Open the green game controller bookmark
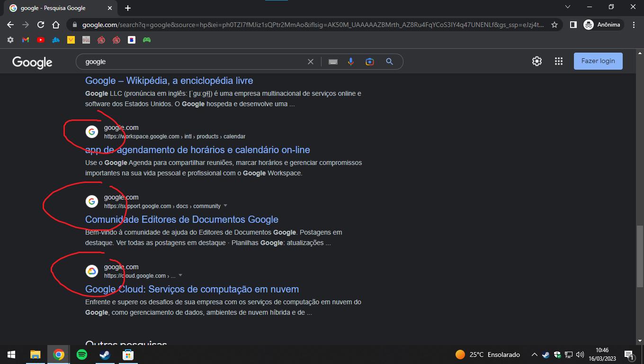Viewport: 644px width, 364px height. [147, 40]
